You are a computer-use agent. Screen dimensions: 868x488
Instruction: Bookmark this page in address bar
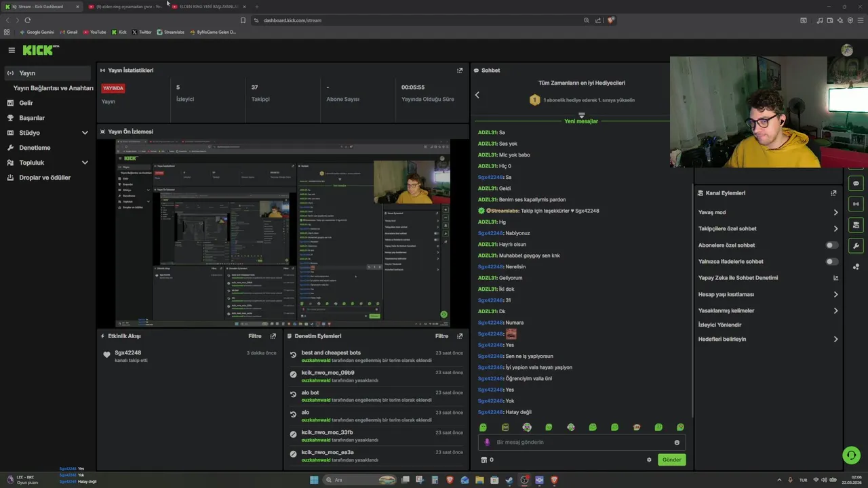(243, 20)
